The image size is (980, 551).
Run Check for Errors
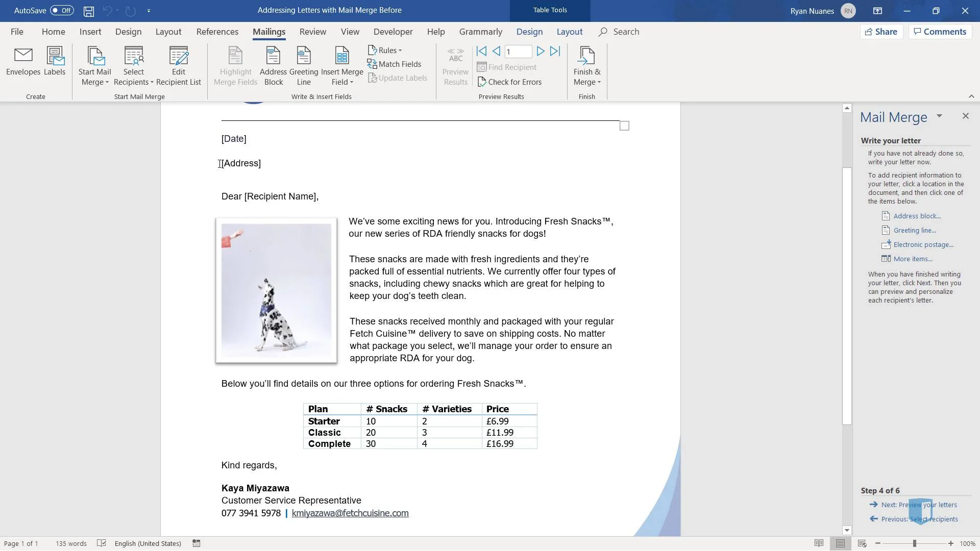[x=509, y=82]
